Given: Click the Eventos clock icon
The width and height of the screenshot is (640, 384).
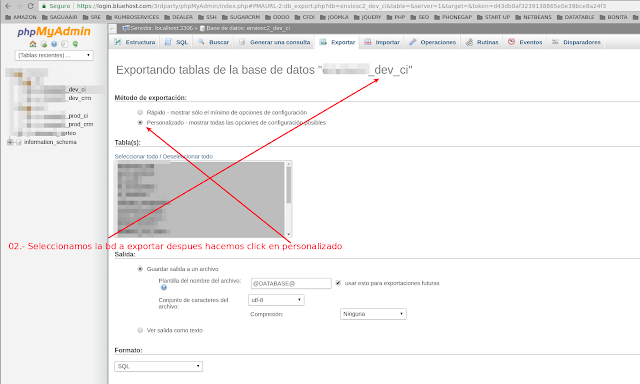Looking at the screenshot, I should 511,42.
